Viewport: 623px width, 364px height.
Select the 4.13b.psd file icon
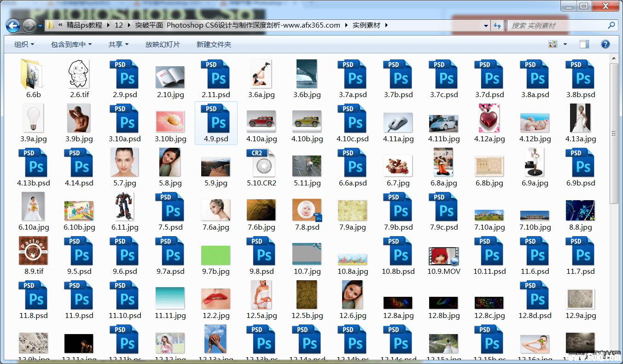[x=33, y=162]
